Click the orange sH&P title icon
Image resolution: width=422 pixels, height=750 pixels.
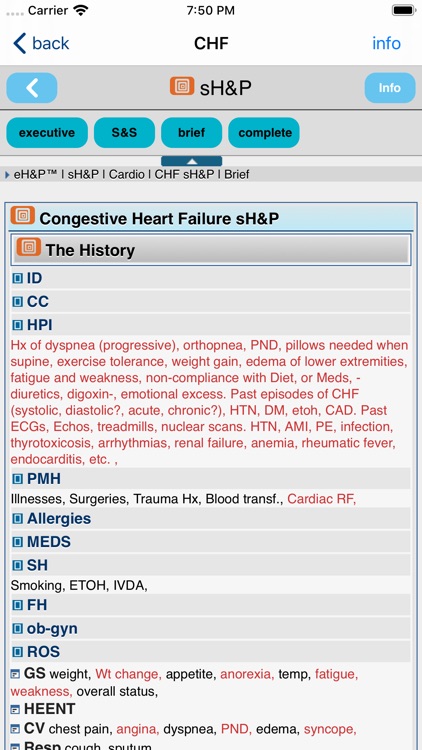[x=182, y=86]
